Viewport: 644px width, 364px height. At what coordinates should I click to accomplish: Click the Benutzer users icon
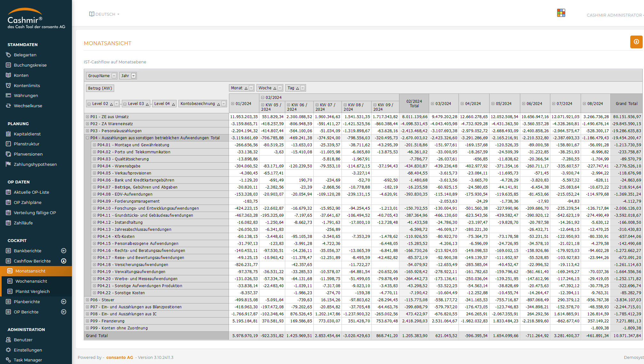[8, 340]
